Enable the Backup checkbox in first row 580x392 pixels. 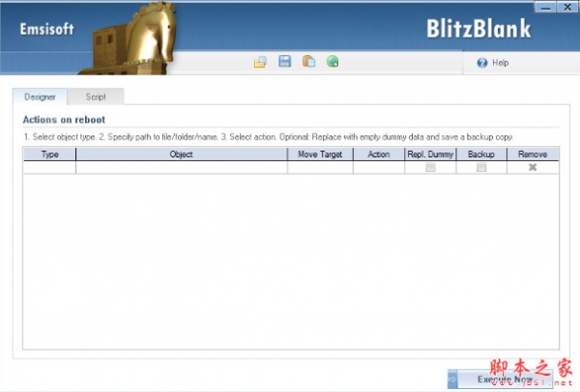(x=481, y=167)
